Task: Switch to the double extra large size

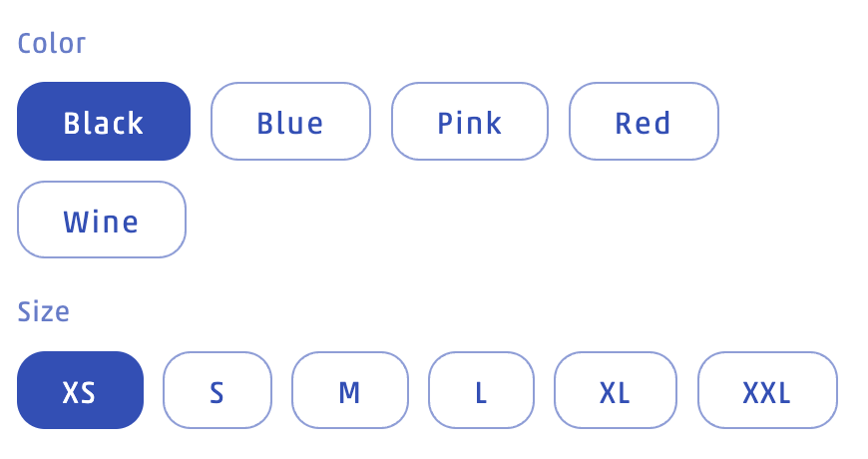Action: [767, 390]
